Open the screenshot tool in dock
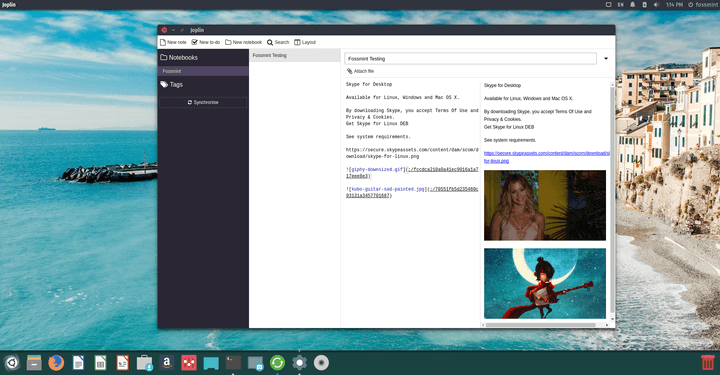 [x=255, y=363]
